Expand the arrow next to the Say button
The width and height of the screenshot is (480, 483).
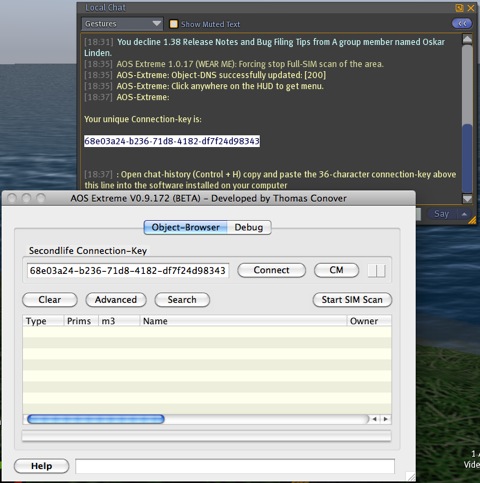click(x=464, y=214)
